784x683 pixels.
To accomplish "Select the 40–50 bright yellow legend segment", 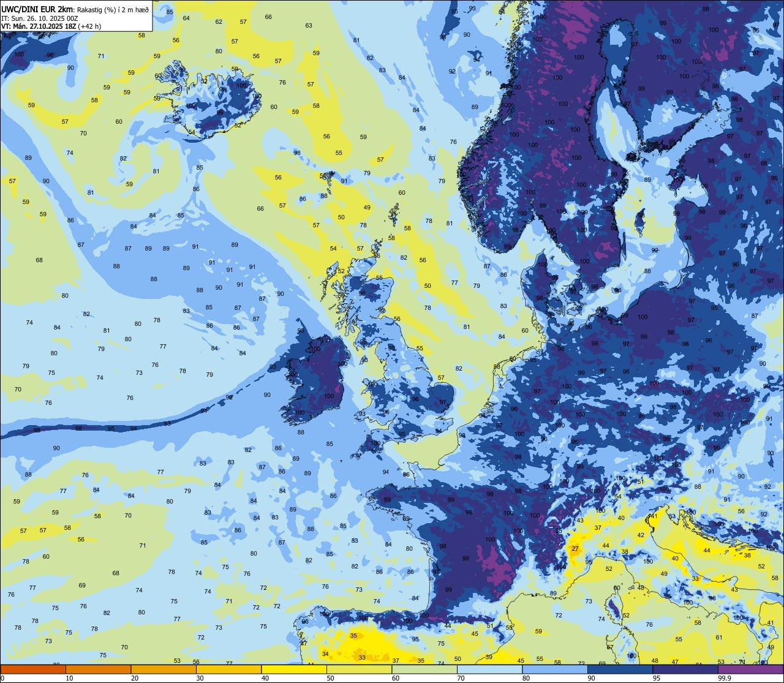I will [x=294, y=670].
